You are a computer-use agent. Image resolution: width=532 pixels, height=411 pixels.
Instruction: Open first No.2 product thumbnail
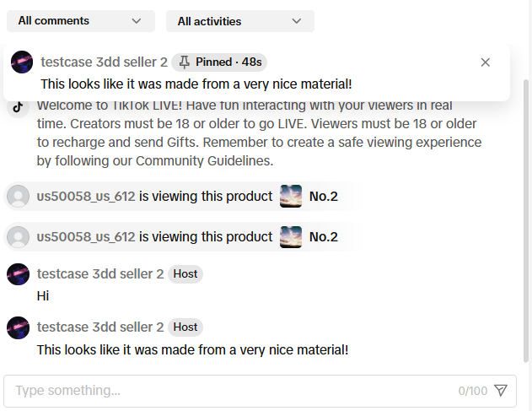click(291, 197)
